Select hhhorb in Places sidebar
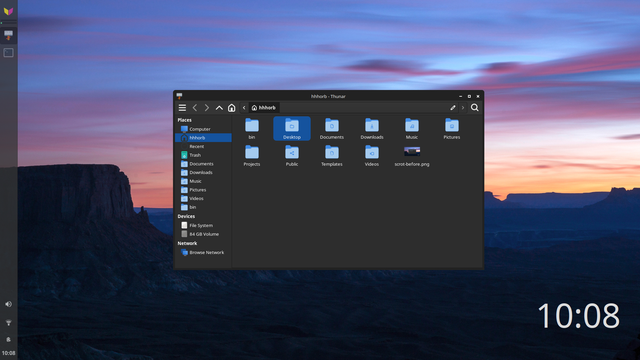640x360 pixels. (203, 138)
